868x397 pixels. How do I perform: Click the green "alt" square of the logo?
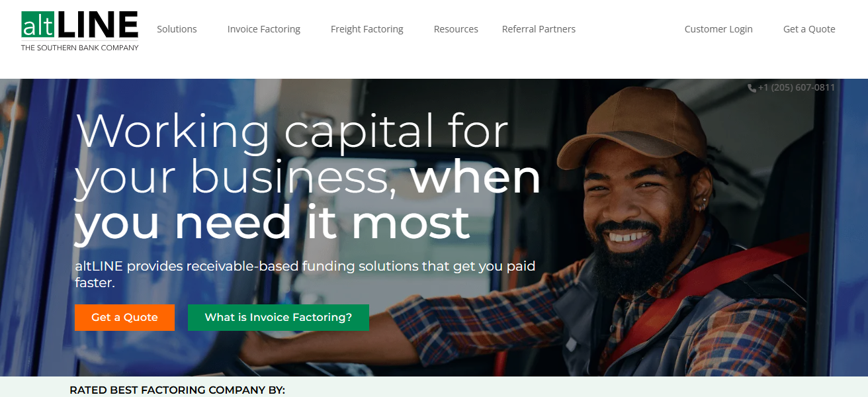[38, 24]
